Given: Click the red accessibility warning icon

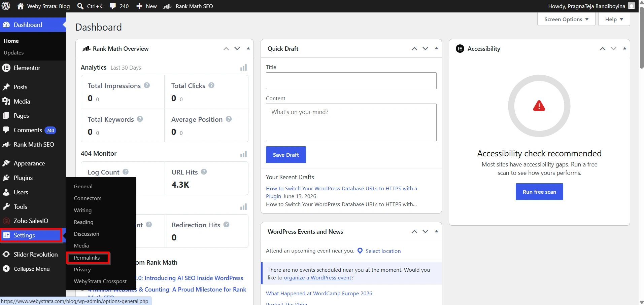Looking at the screenshot, I should [539, 106].
